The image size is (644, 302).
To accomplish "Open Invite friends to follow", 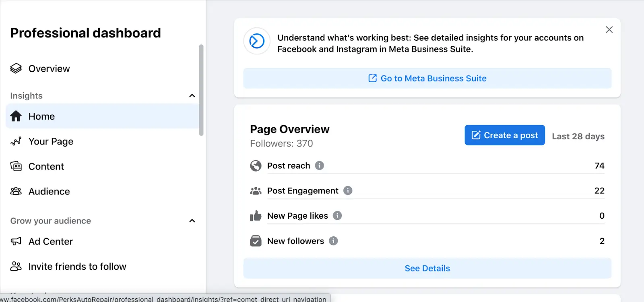I will coord(102,267).
